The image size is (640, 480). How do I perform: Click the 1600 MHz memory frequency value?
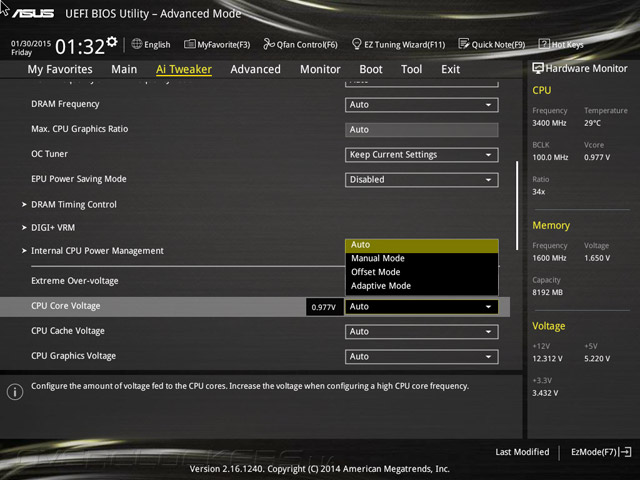point(549,258)
